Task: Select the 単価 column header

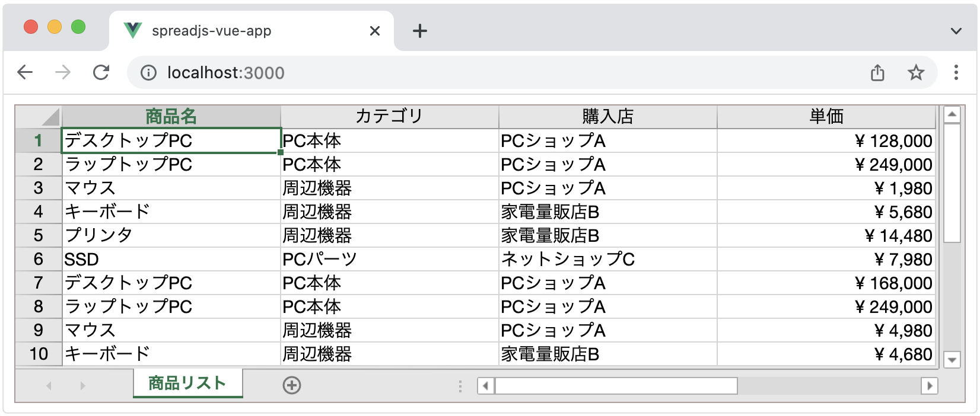Action: point(826,117)
